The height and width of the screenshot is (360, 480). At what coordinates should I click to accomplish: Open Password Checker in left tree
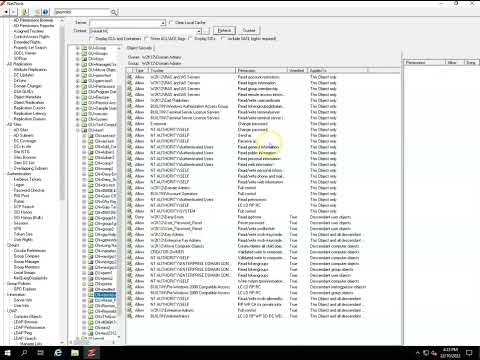coord(29,190)
